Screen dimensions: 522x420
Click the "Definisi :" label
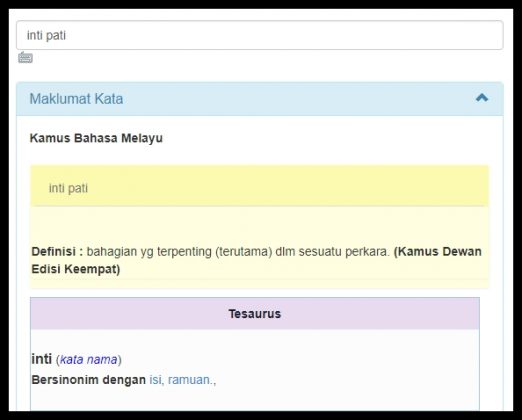57,251
